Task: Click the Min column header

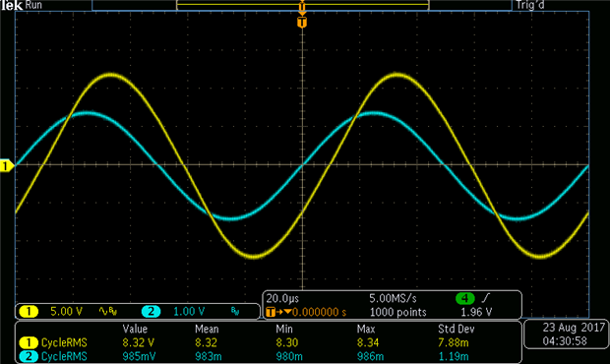Action: coord(284,329)
